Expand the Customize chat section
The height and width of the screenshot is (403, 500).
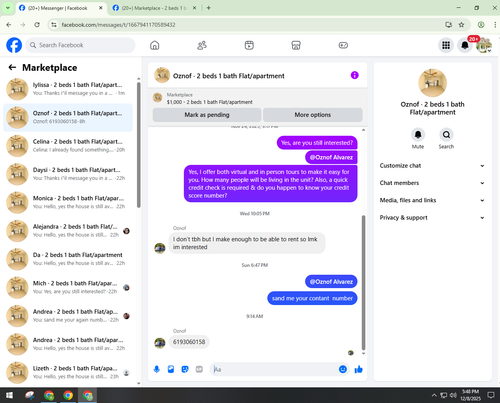tap(432, 166)
